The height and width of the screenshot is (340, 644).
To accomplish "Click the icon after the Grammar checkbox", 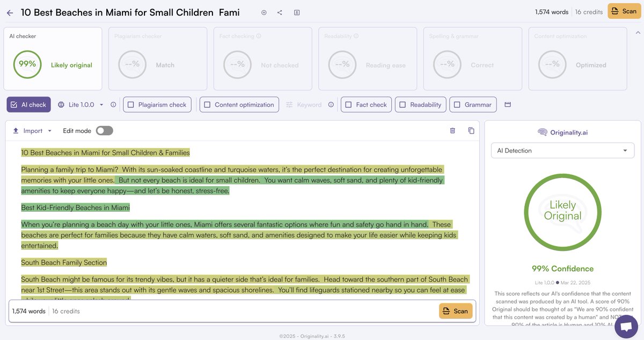I will (508, 105).
